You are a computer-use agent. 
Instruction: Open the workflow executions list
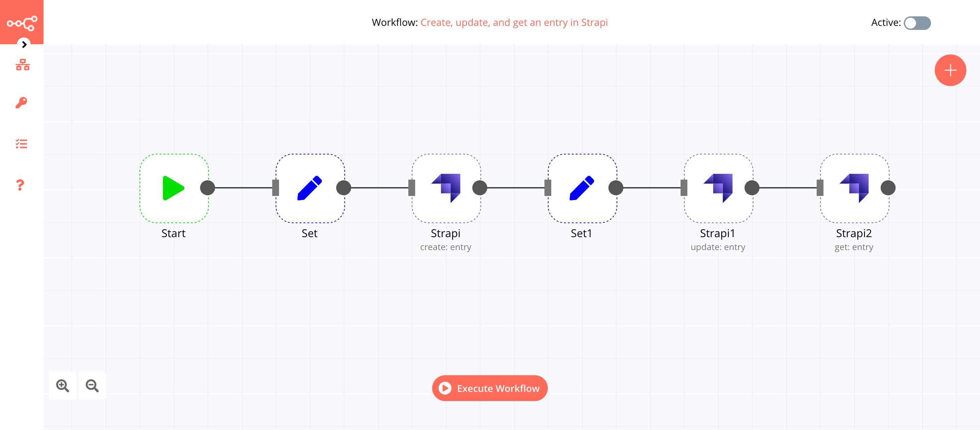pos(22,144)
